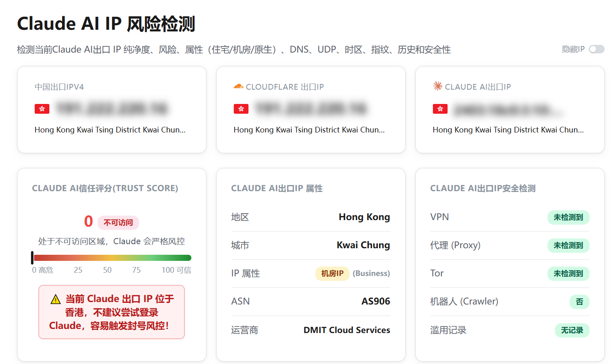Viewport: 612px width, 364px height.
Task: Click the Claude starburst logo icon
Action: (x=437, y=86)
